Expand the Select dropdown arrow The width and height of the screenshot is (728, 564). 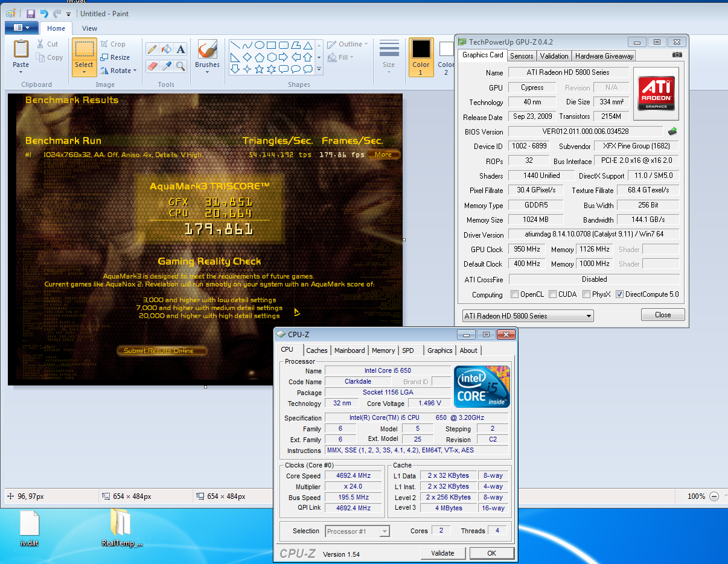pyautogui.click(x=84, y=72)
